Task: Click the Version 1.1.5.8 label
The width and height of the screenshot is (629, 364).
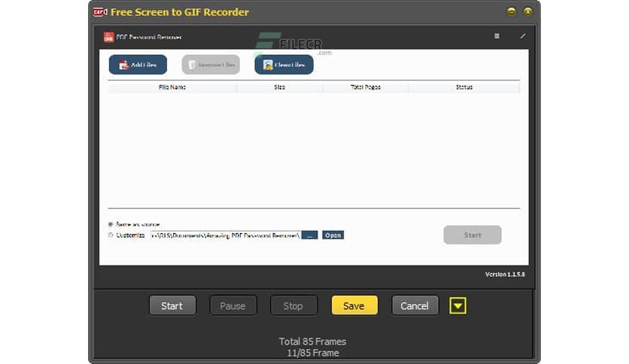Action: click(505, 275)
